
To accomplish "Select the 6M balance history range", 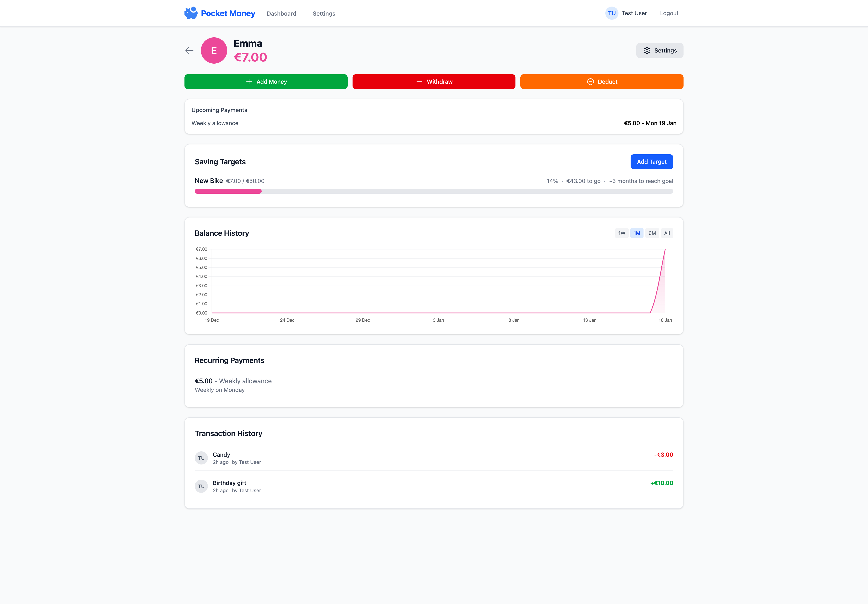I will (652, 233).
